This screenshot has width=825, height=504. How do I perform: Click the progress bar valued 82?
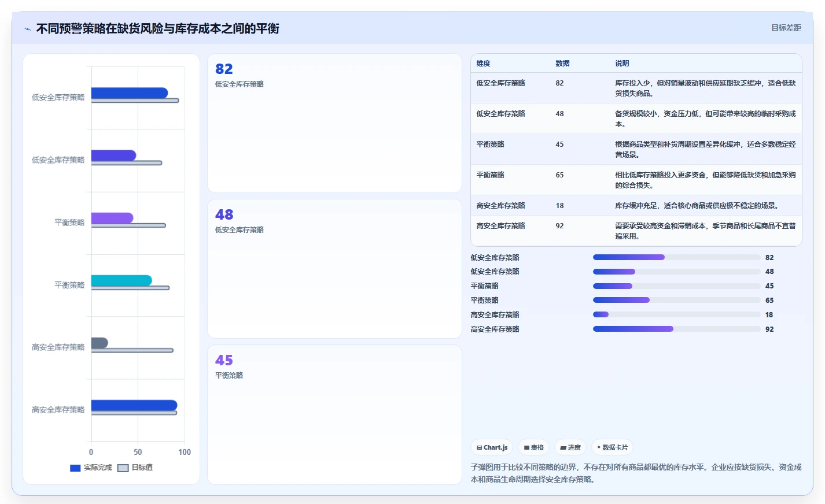[x=676, y=257]
